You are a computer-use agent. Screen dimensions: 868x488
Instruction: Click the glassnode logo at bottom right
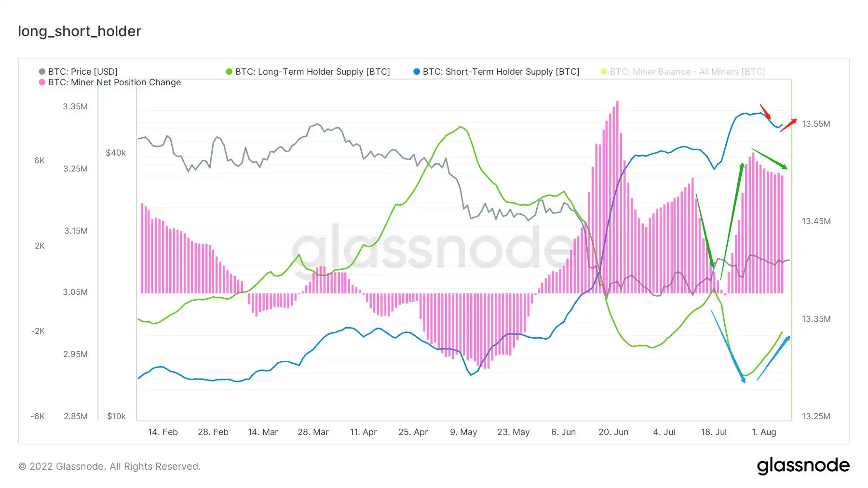point(803,466)
